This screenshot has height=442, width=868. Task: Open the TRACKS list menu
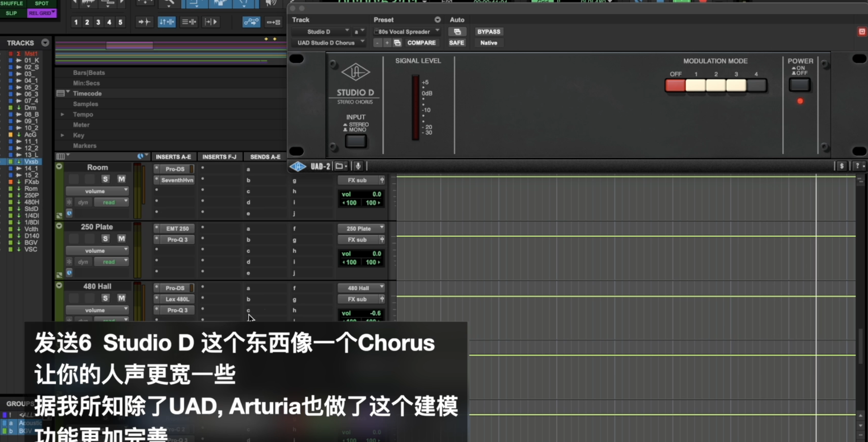(x=45, y=43)
